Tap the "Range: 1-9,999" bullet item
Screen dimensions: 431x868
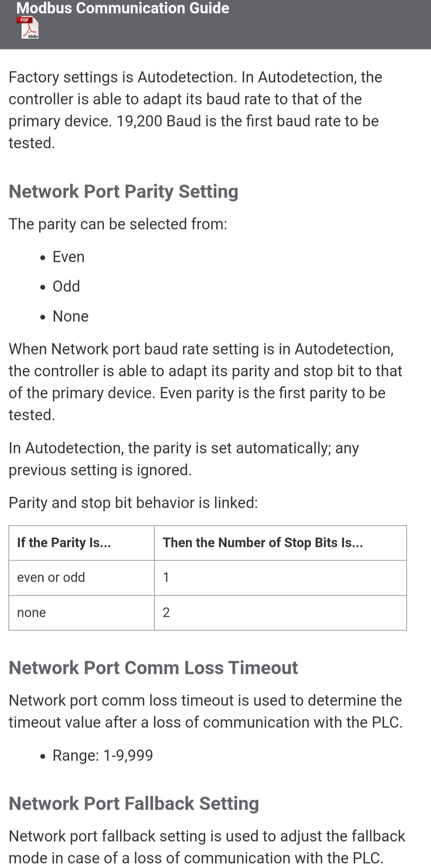[103, 755]
